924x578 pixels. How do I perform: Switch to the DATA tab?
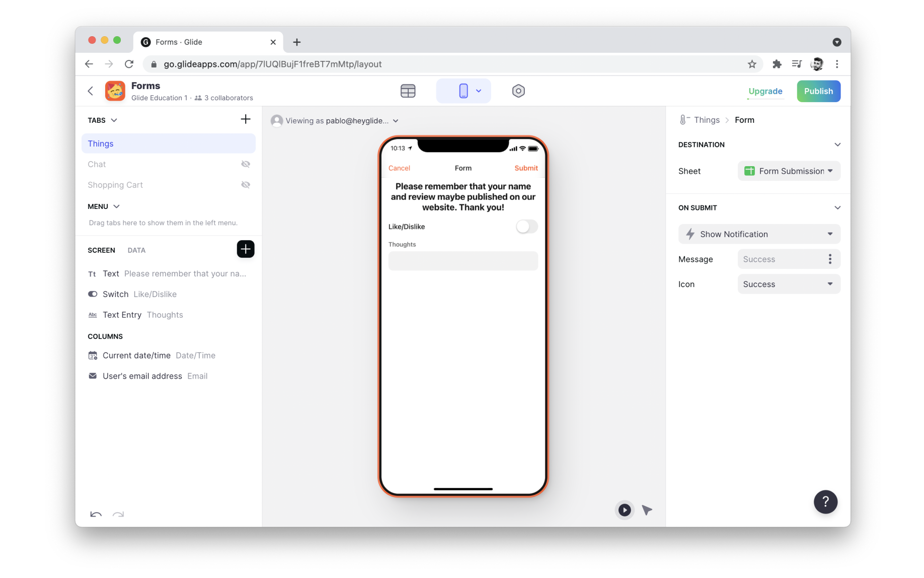136,250
